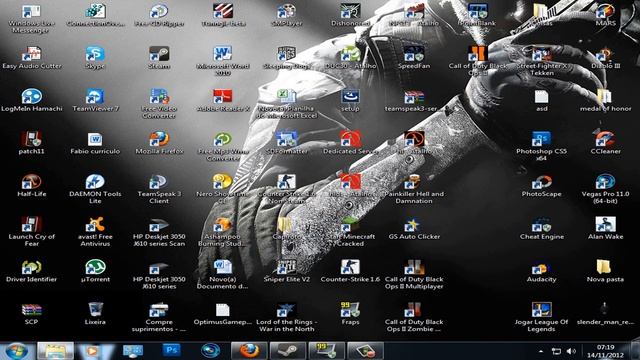640x360 pixels.
Task: Open Mozilla Firefox desktop shortcut
Action: 159,140
